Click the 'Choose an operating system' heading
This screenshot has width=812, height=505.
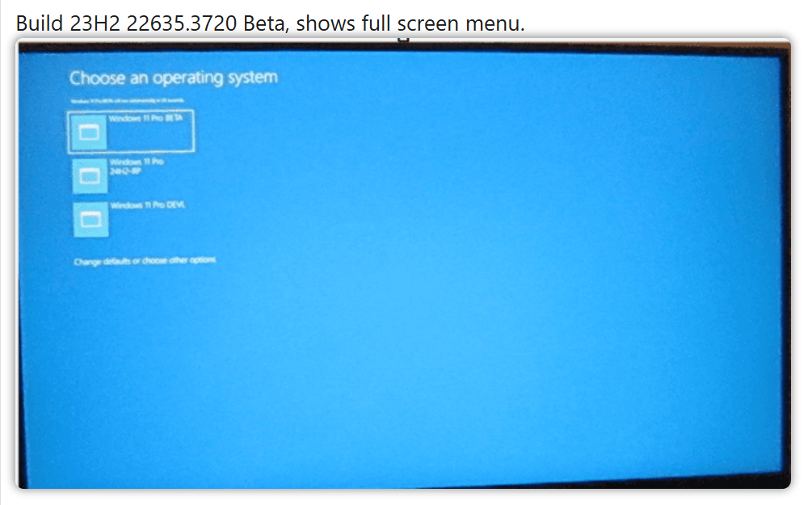[174, 78]
